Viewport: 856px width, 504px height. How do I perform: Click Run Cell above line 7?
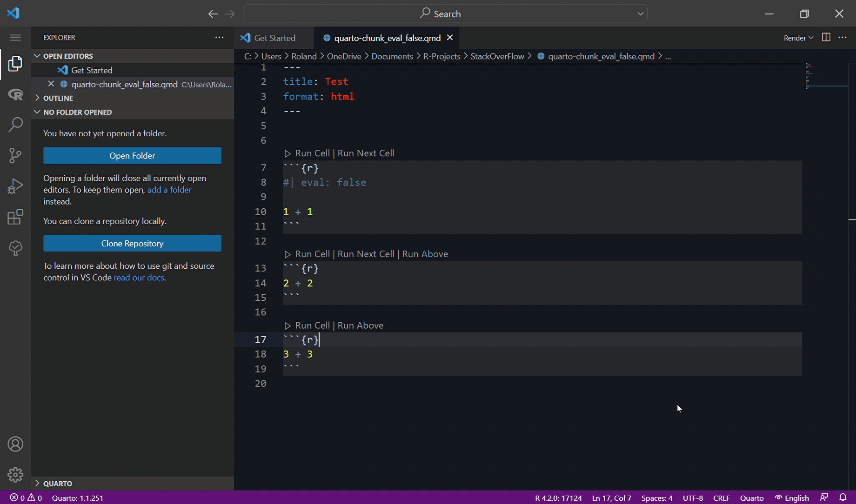coord(312,153)
